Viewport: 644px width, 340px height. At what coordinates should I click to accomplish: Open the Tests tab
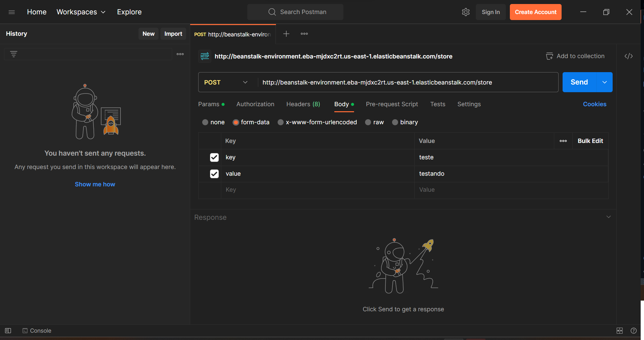438,104
